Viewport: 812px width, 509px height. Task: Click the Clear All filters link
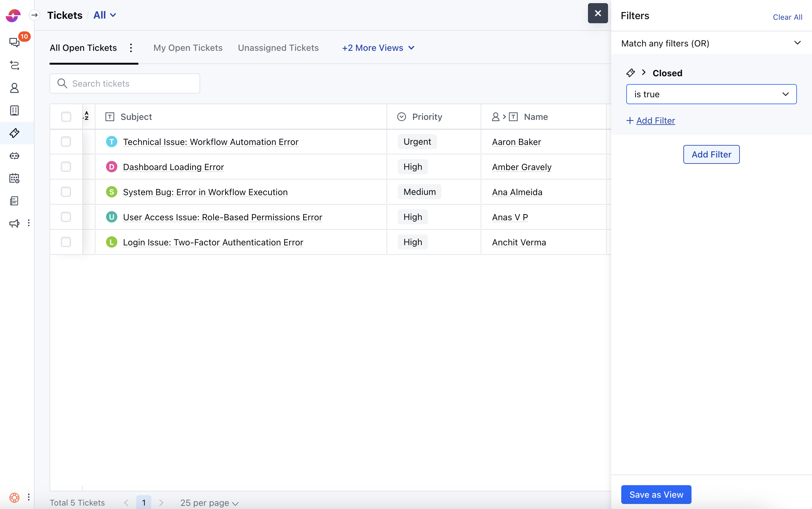pos(787,17)
